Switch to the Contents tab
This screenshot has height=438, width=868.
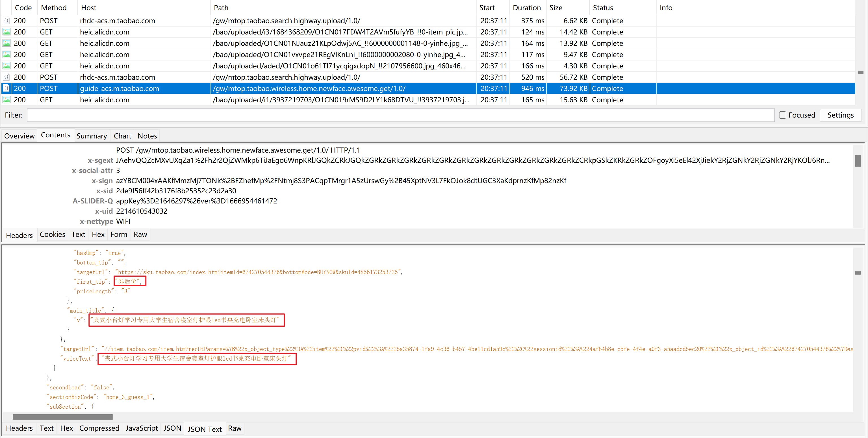56,135
